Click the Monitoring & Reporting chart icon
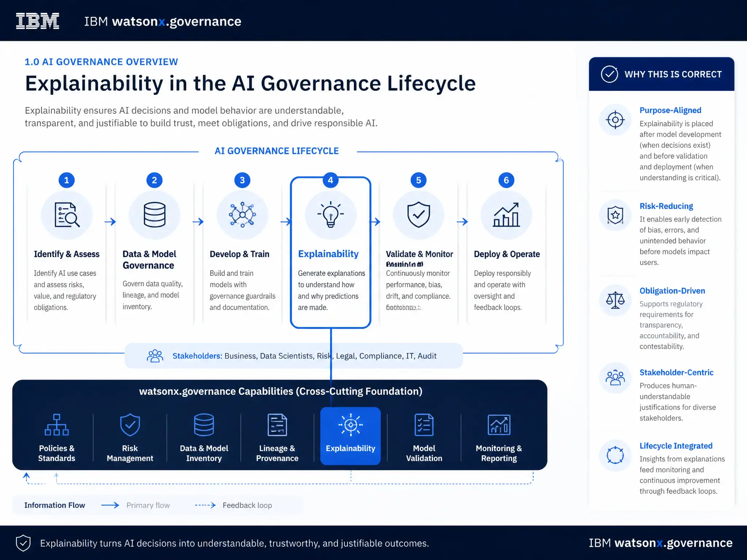 tap(499, 425)
